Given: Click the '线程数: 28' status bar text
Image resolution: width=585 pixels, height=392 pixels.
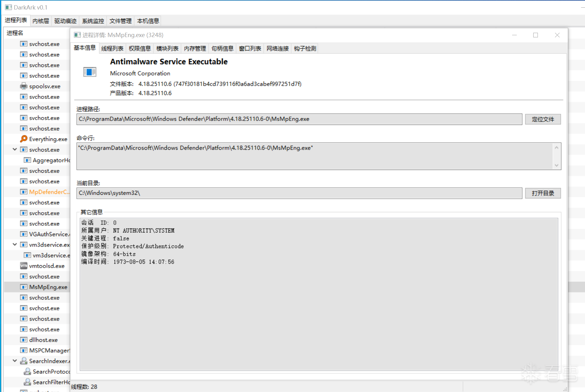Looking at the screenshot, I should 84,387.
